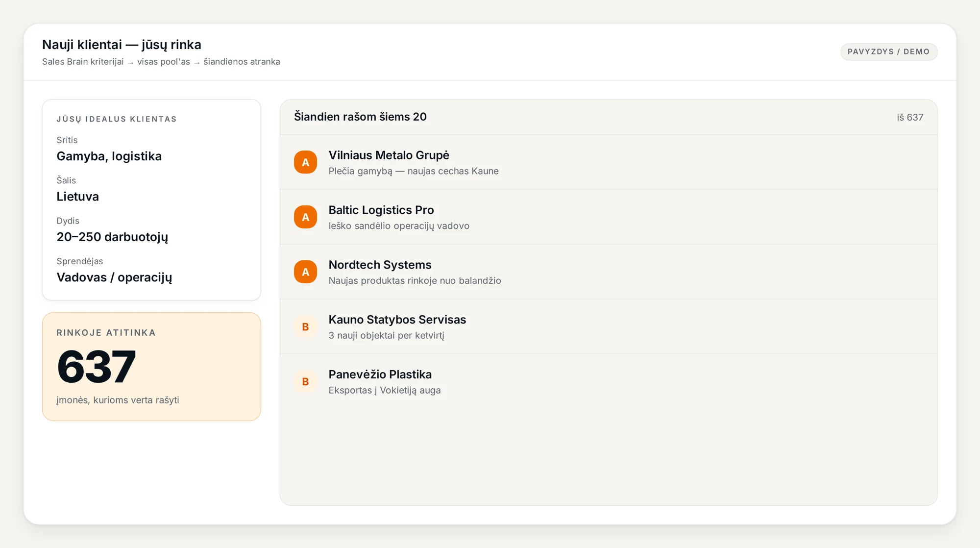Screen dimensions: 980x548
Task: Click '3 nauji objektai per ketvirtį' description
Action: tap(386, 336)
